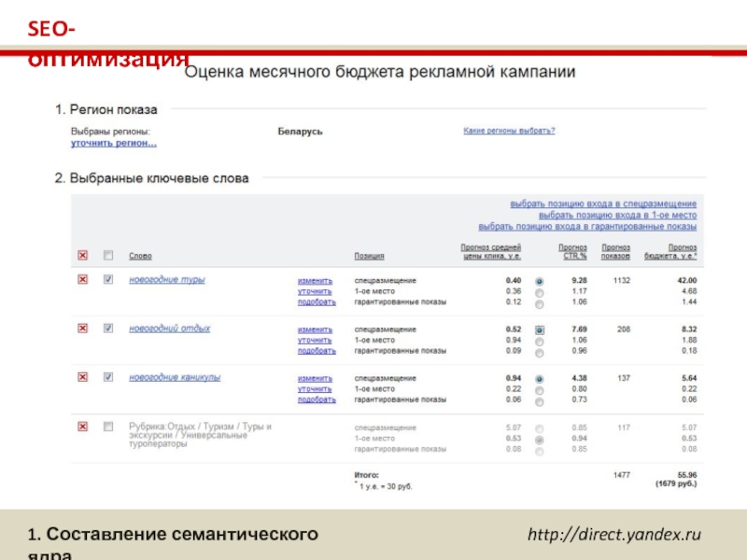Click CTR value 7.69 for 'новогодний отдых'
Image resolution: width=747 pixels, height=560 pixels.
(x=579, y=329)
